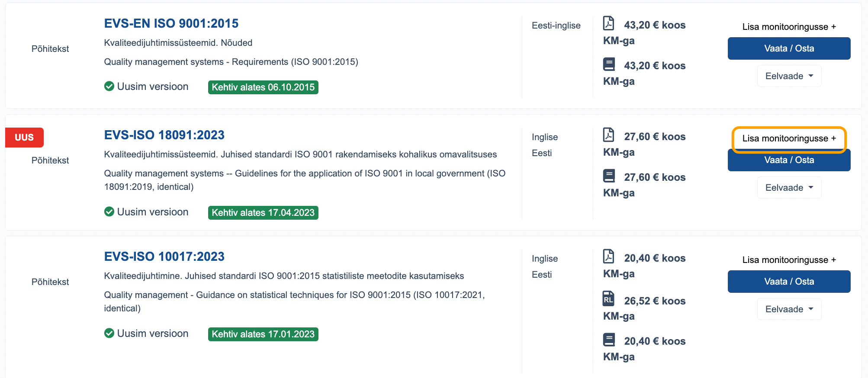Click the red UUS badge

(x=24, y=138)
